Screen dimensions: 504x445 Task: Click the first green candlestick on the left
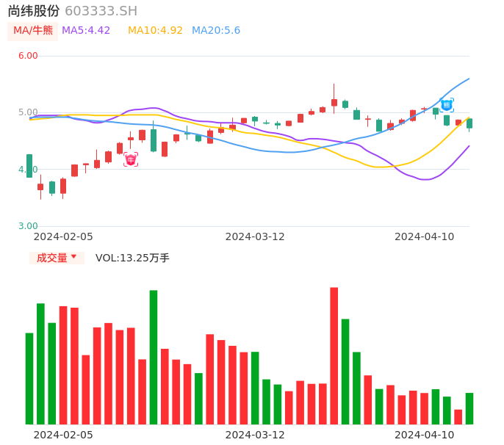[29, 166]
